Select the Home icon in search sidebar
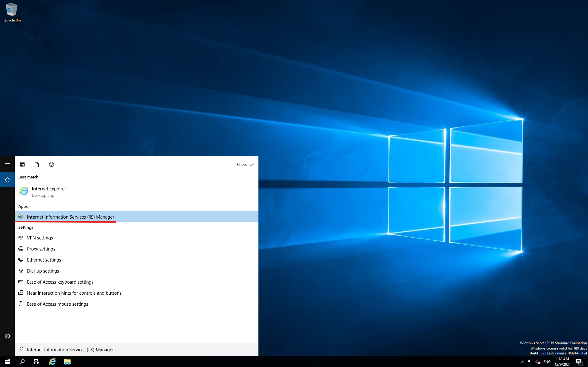 click(7, 179)
